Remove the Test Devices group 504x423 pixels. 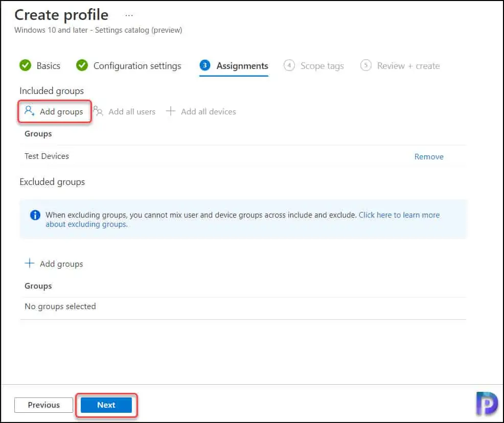[429, 156]
